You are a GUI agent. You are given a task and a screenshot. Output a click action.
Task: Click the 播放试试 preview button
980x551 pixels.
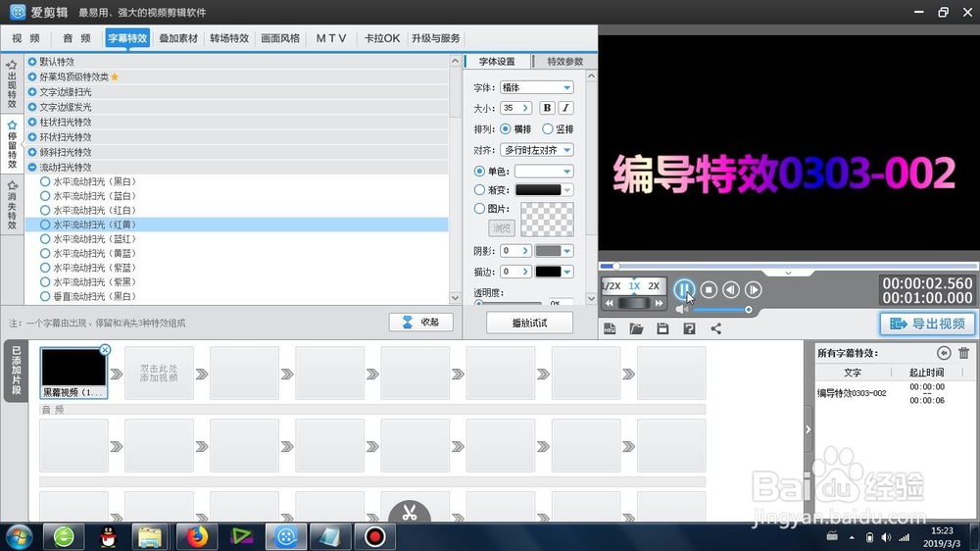pos(529,323)
